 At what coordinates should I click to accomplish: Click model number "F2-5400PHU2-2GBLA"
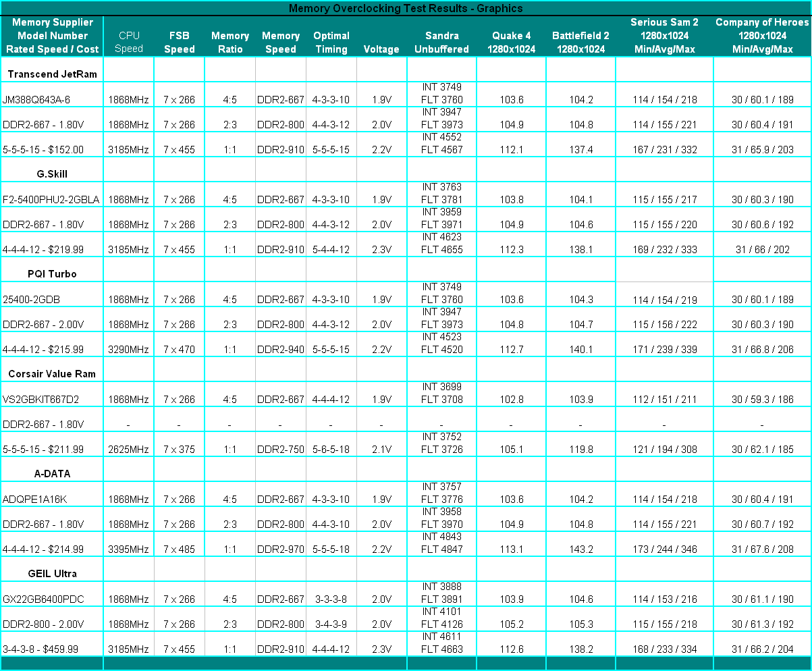pos(51,199)
